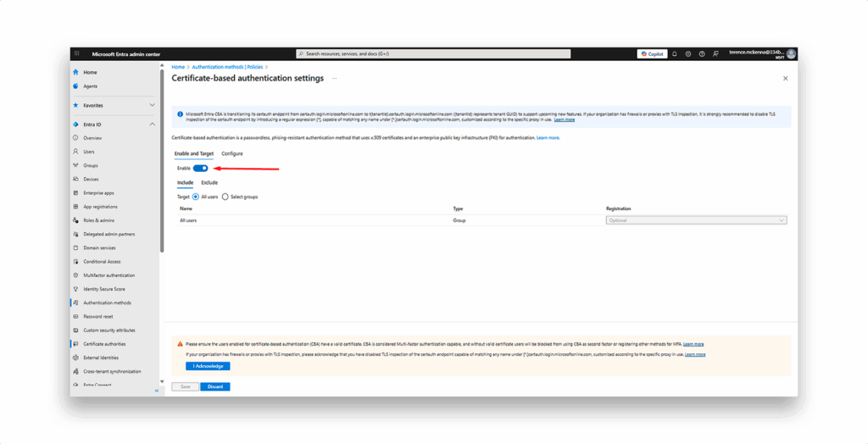This screenshot has height=444, width=868.
Task: Click the search resources input field
Action: 433,53
